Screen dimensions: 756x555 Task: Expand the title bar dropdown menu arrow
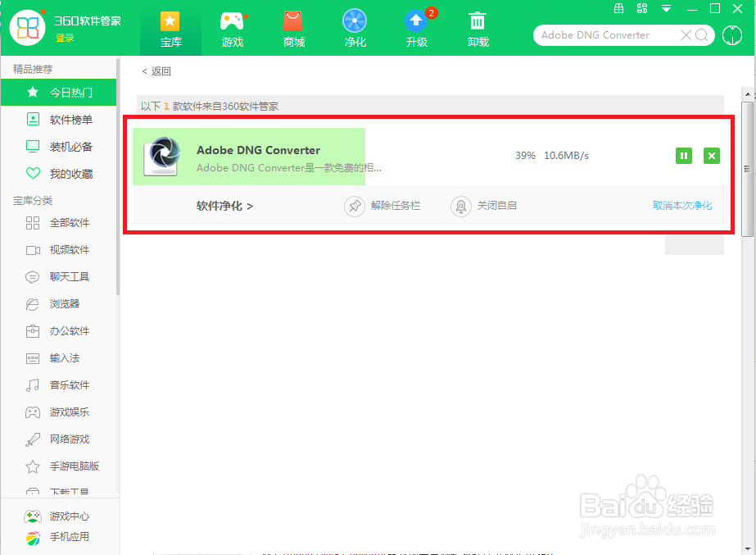coord(666,9)
